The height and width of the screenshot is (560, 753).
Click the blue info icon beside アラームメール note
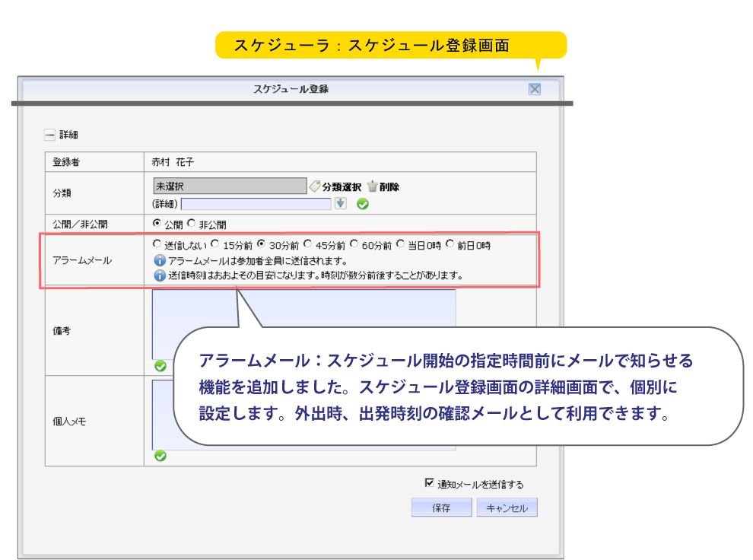160,260
